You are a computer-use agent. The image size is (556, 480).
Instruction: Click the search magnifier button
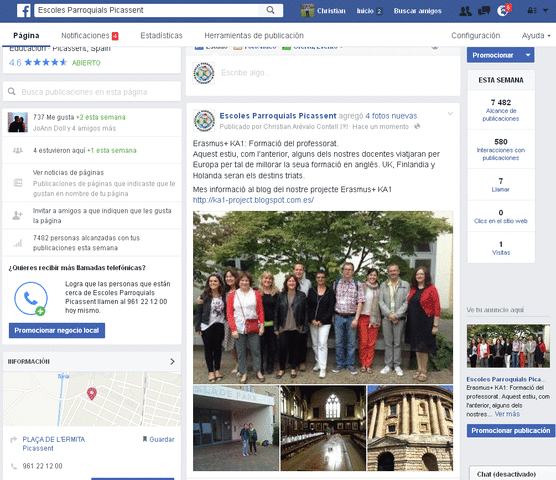pyautogui.click(x=270, y=10)
